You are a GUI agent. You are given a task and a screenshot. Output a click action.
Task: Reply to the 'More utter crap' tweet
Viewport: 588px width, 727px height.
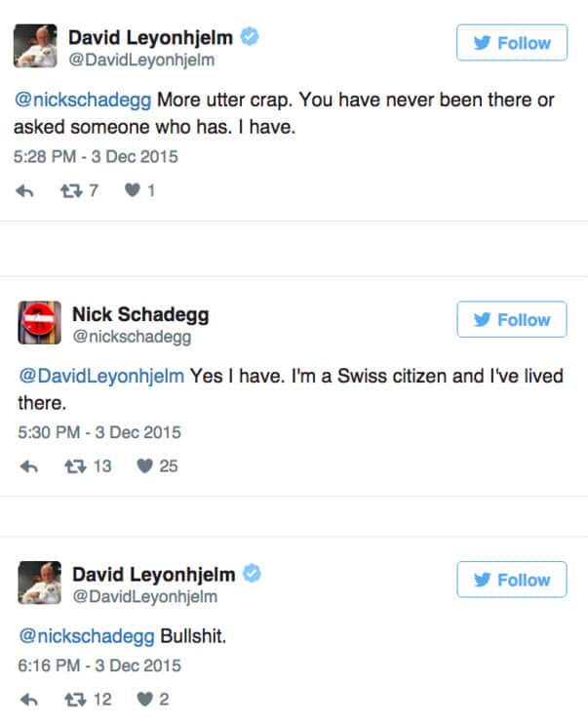point(26,191)
